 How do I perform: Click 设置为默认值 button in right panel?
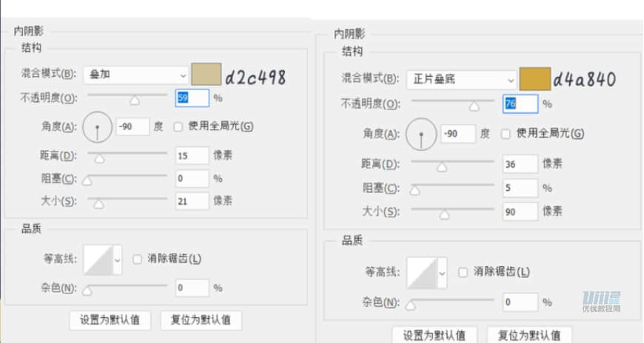coord(435,335)
